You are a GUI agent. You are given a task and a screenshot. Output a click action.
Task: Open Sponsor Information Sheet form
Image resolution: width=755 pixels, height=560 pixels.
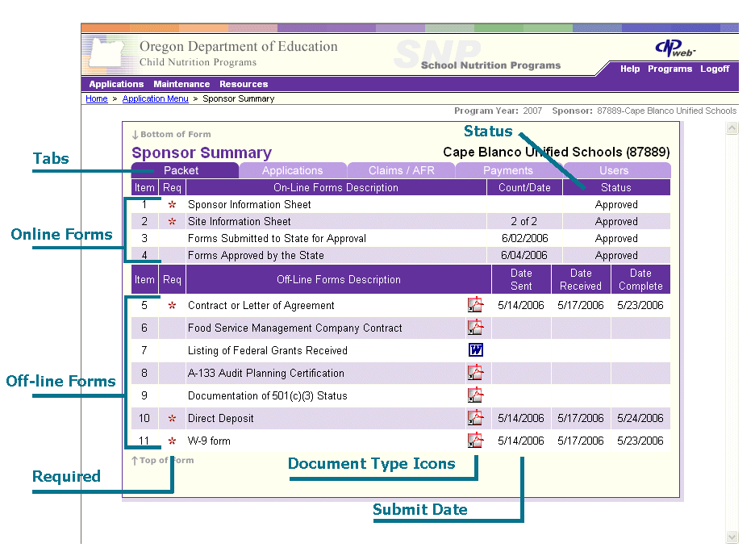click(x=249, y=205)
